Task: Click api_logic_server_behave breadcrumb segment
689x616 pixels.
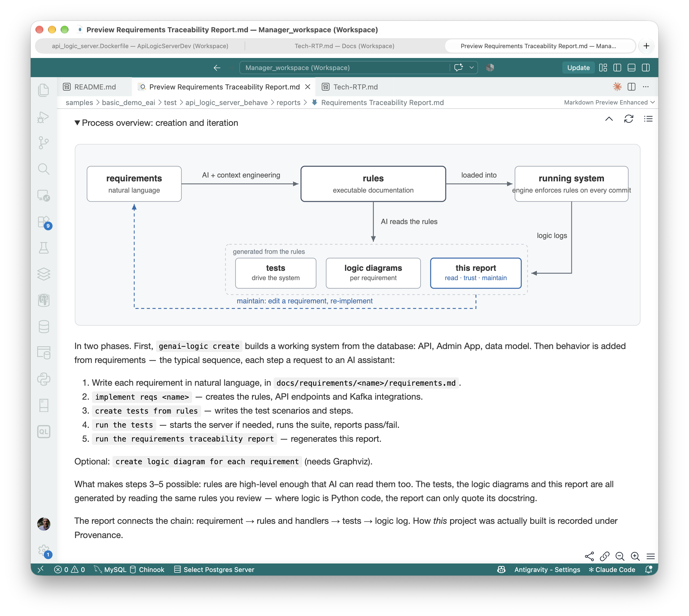Action: [x=227, y=103]
